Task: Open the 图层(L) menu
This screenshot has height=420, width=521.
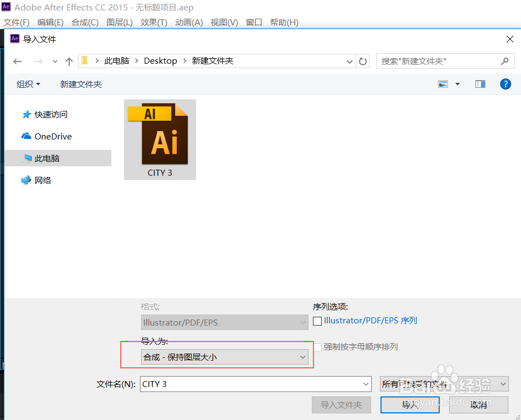Action: (x=120, y=23)
